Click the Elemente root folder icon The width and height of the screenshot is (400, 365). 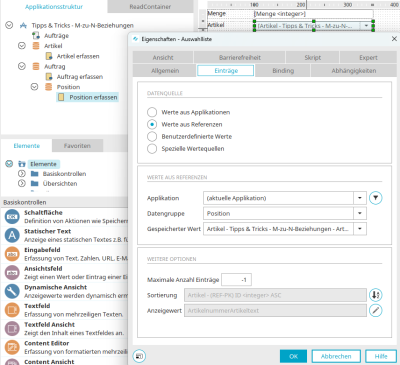click(22, 164)
